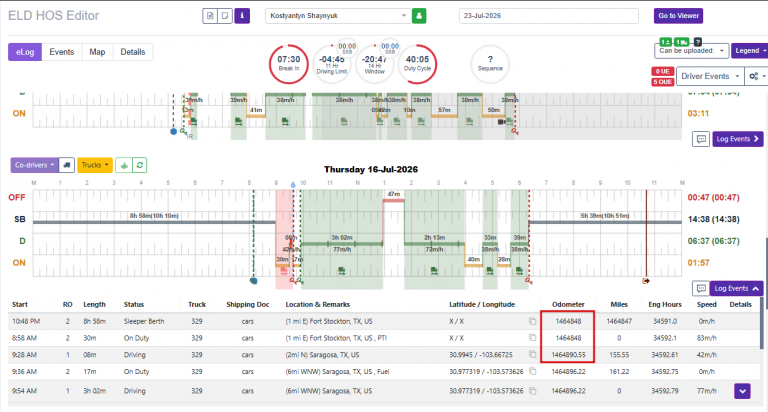Click the Sequence question mark circle

490,64
